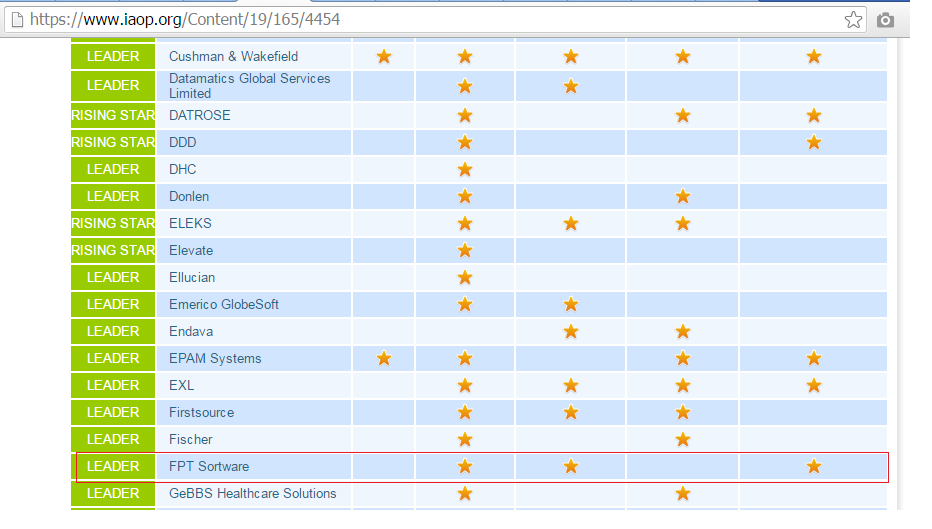Click the last star in EXL row

click(814, 386)
